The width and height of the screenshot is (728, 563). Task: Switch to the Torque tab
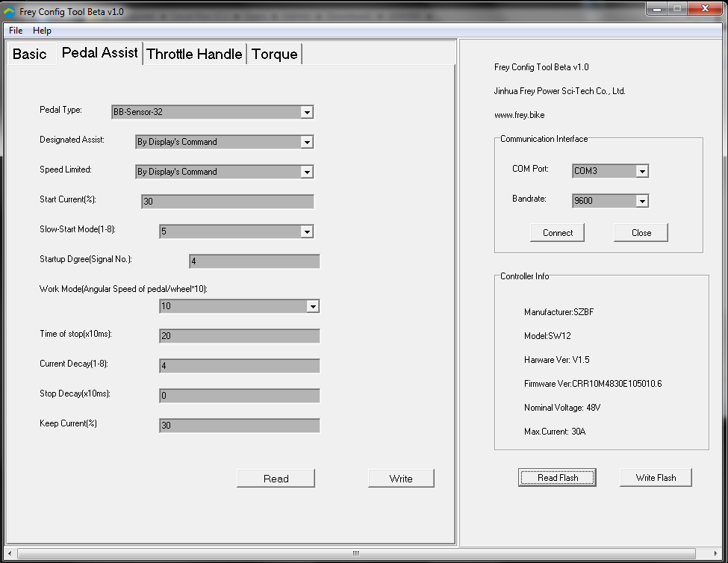tap(274, 55)
